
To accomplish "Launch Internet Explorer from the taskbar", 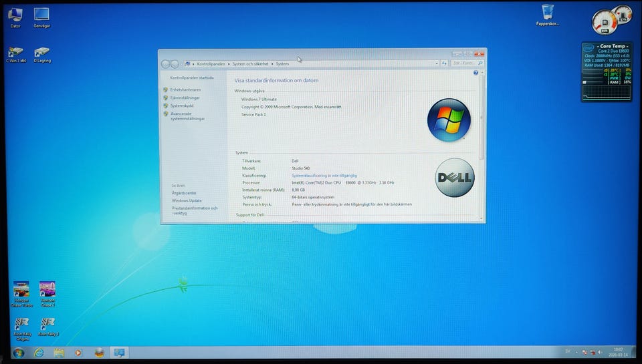I will tap(39, 352).
